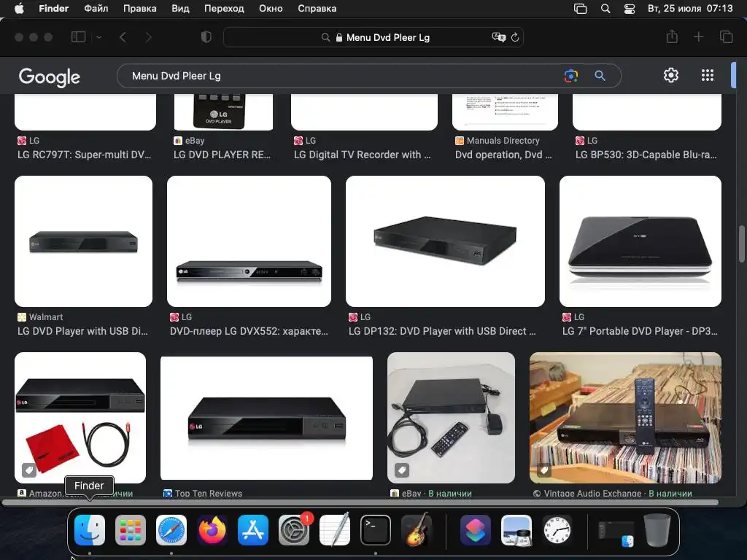This screenshot has width=747, height=560.
Task: Click the Google search magnifier button
Action: (600, 76)
